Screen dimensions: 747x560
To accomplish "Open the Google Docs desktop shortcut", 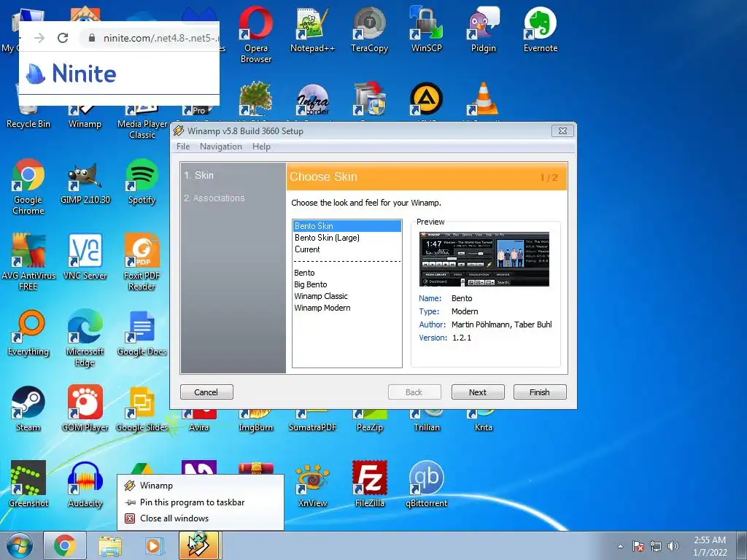I will [x=142, y=333].
